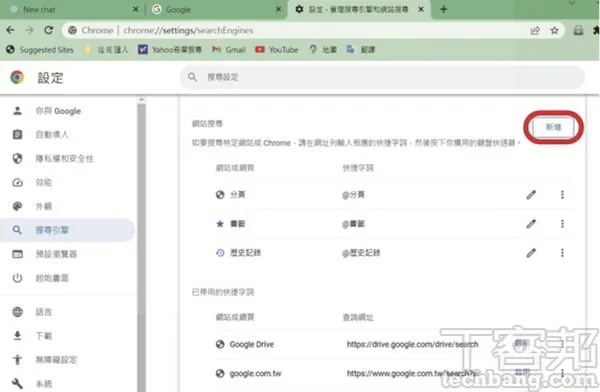Click the @分頁 shortcut text
600x392 pixels.
[353, 195]
